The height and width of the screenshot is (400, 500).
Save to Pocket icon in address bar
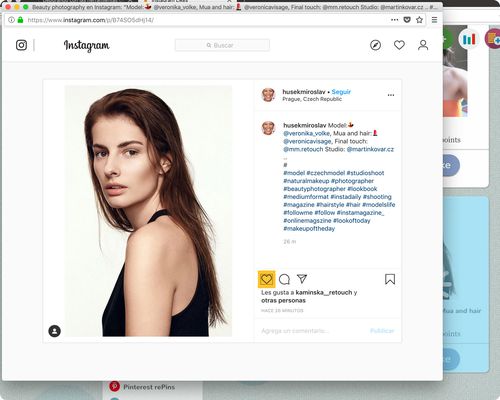click(407, 20)
